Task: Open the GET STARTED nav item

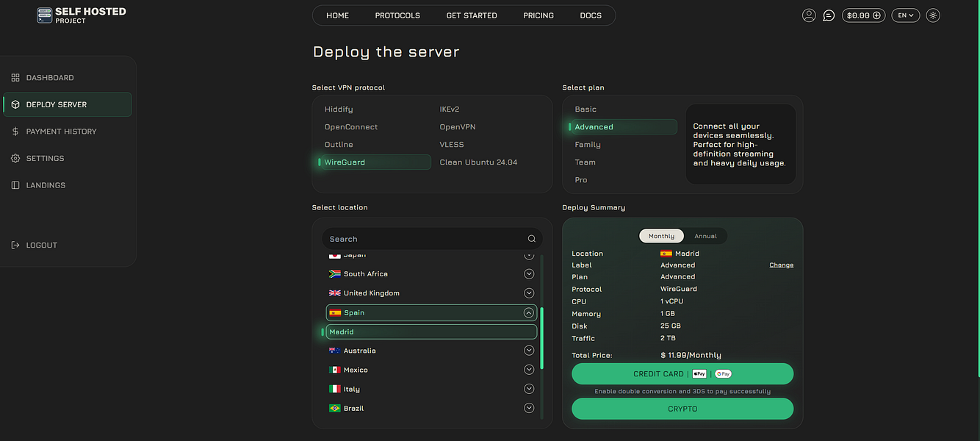Action: 472,15
